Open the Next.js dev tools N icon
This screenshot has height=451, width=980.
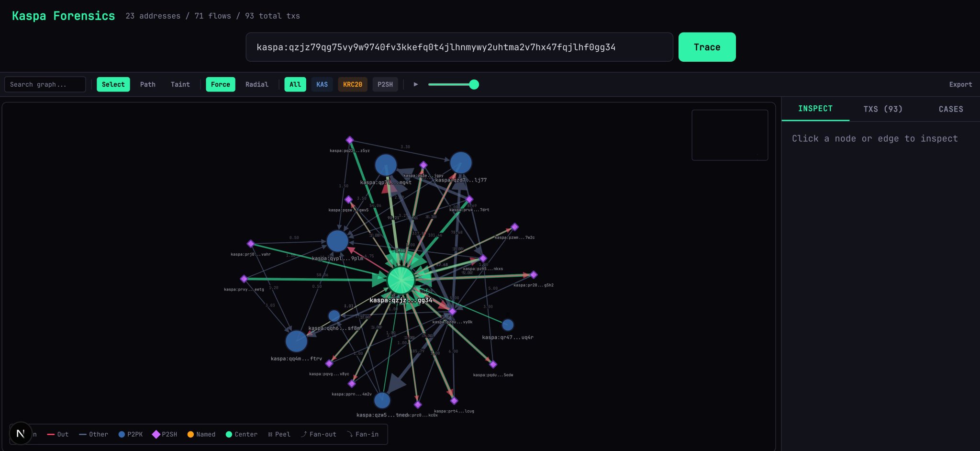tap(21, 433)
